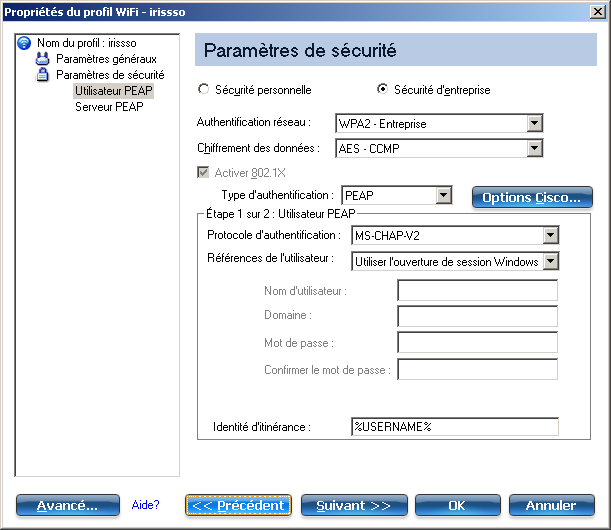Select Nom du profil : irissso tree node
The width and height of the screenshot is (611, 530).
[x=87, y=43]
